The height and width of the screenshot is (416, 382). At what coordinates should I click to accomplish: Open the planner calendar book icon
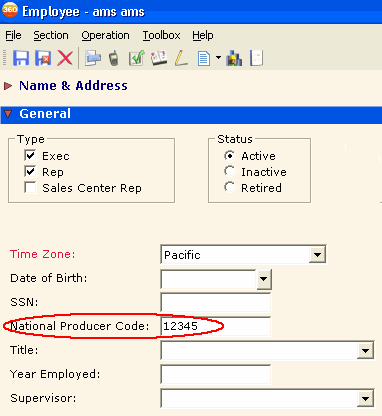(x=159, y=58)
